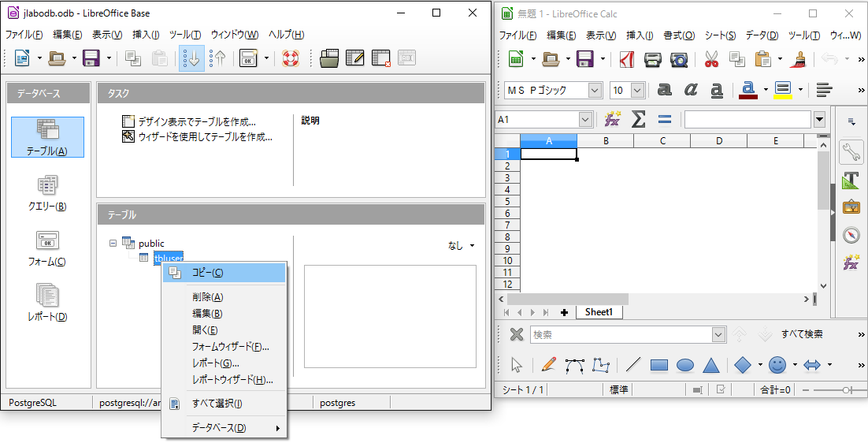Click the Form icon in Base toolbar
This screenshot has width=868, height=443.
click(x=248, y=58)
